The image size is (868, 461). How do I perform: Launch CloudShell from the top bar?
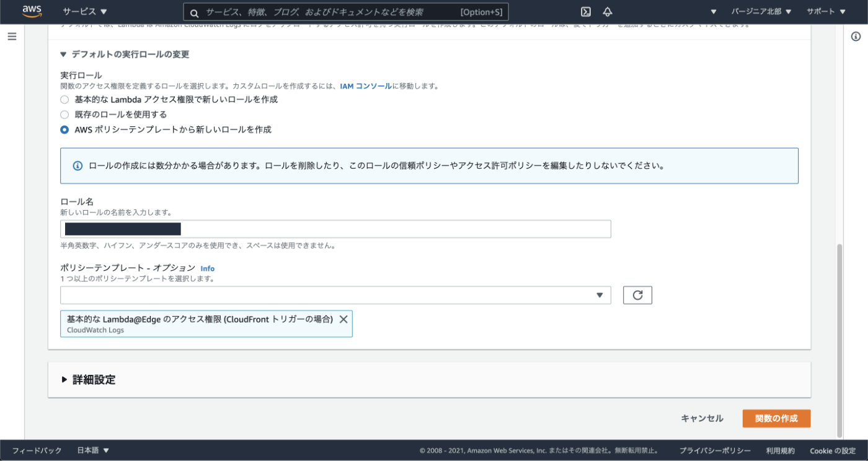[585, 12]
